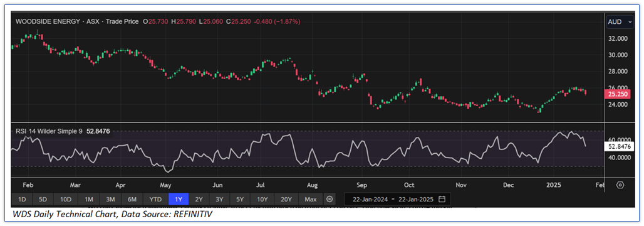Viewport: 644px width, 226px height.
Task: Click the 60.0000 RSI axis label
Action: coord(620,140)
